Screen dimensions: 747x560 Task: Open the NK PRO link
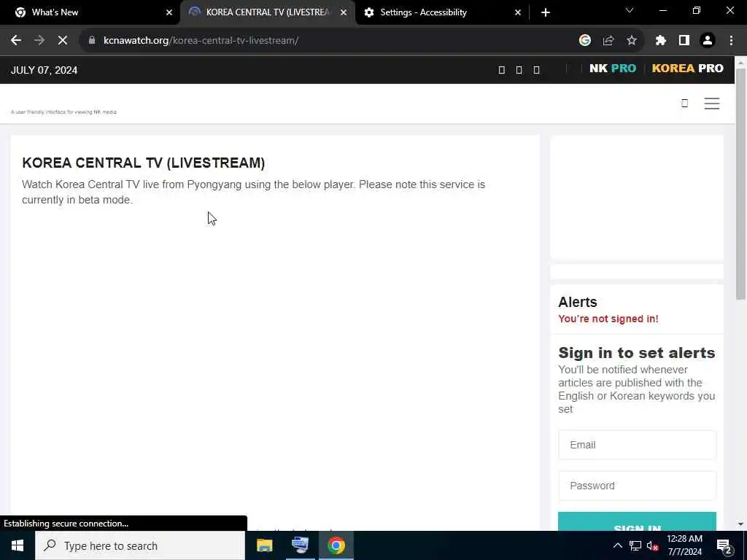point(613,68)
